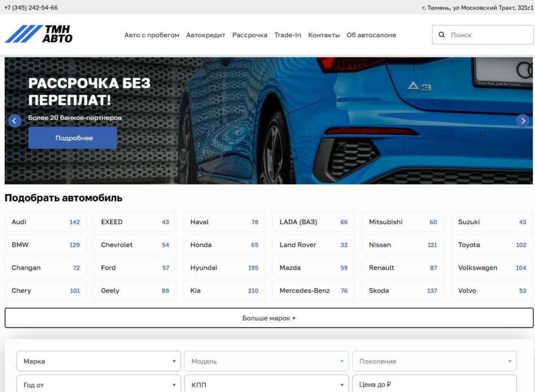Select Haval brand tile

point(224,222)
